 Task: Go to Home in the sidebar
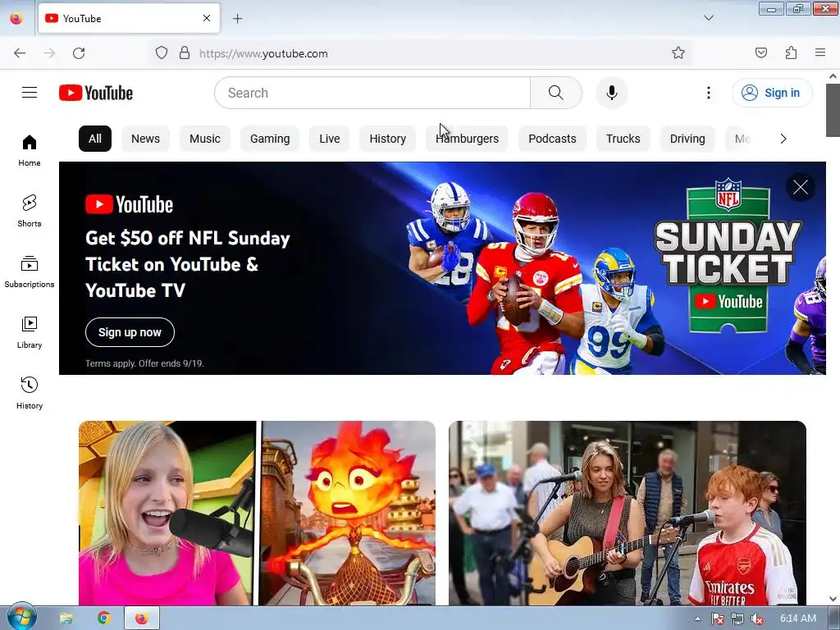click(30, 151)
